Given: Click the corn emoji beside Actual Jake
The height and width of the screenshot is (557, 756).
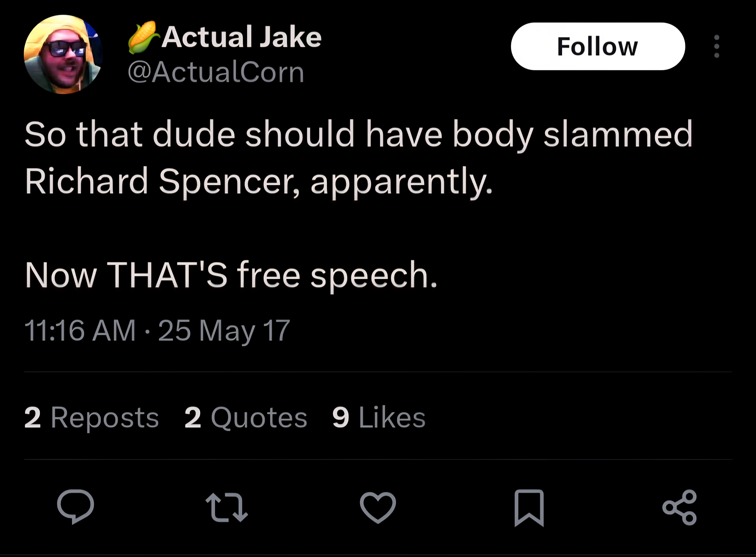Looking at the screenshot, I should tap(143, 37).
